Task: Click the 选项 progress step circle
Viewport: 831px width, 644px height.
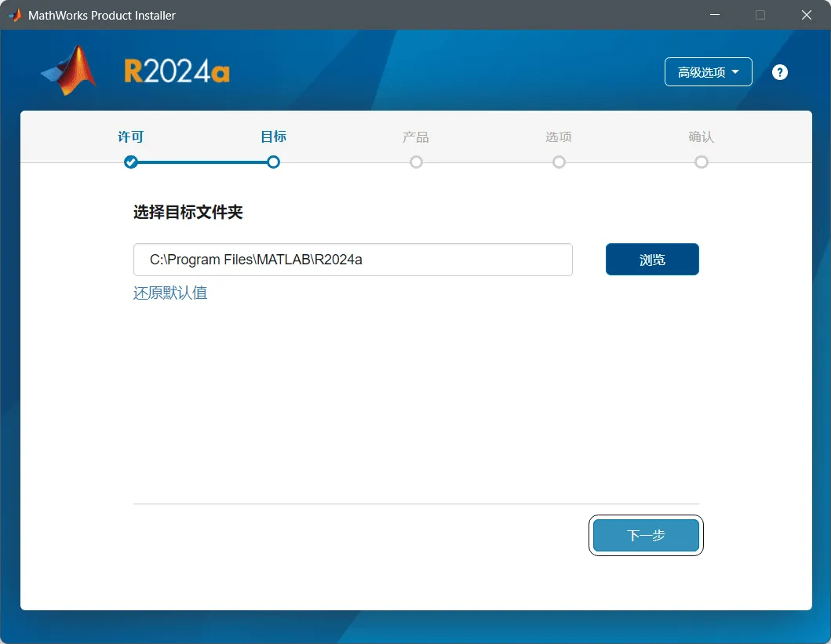Action: click(x=559, y=162)
